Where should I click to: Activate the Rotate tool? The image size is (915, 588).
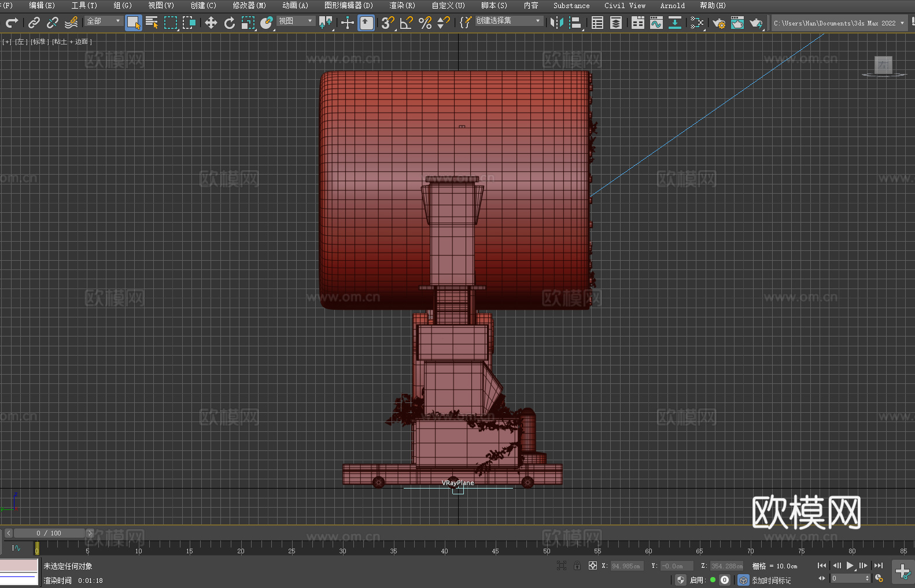pos(230,23)
